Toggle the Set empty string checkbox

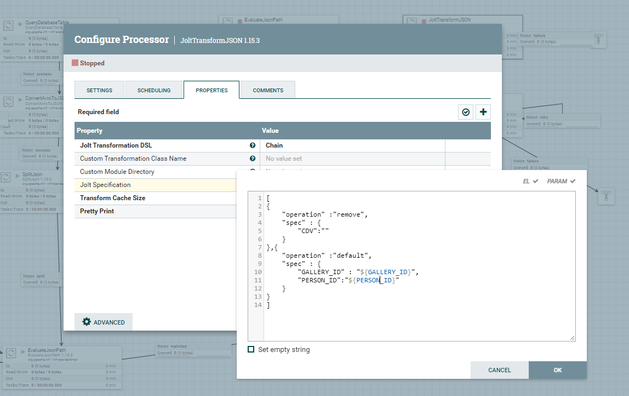click(251, 349)
